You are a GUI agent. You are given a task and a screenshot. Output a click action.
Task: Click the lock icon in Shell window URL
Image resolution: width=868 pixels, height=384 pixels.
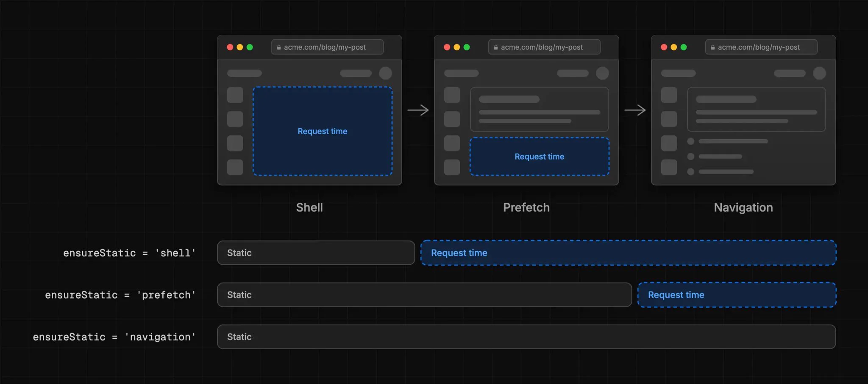(279, 48)
